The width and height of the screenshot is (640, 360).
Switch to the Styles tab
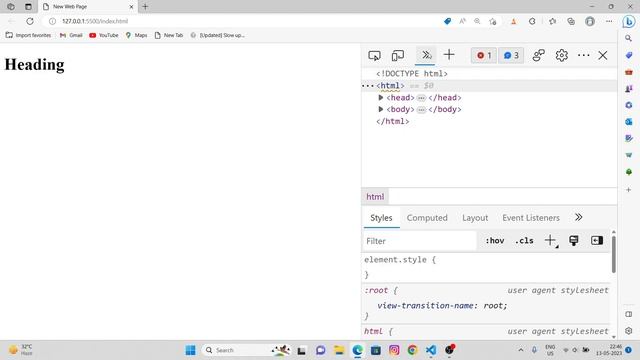[x=381, y=218]
